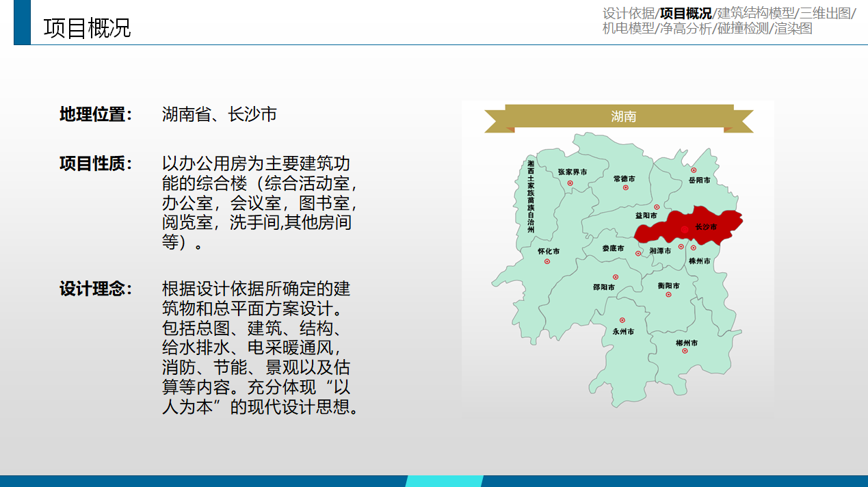Viewport: 868px width, 487px height.
Task: Click the gold 湖南 banner title
Action: (623, 116)
